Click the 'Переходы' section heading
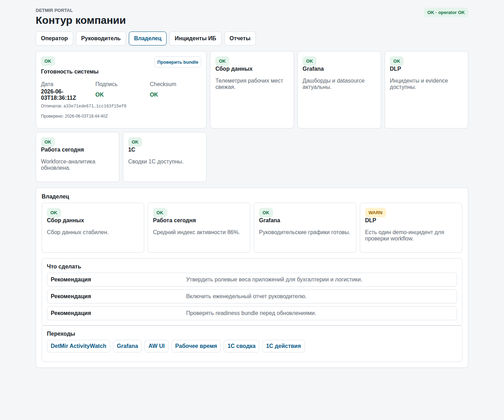The image size is (504, 420). [x=61, y=334]
